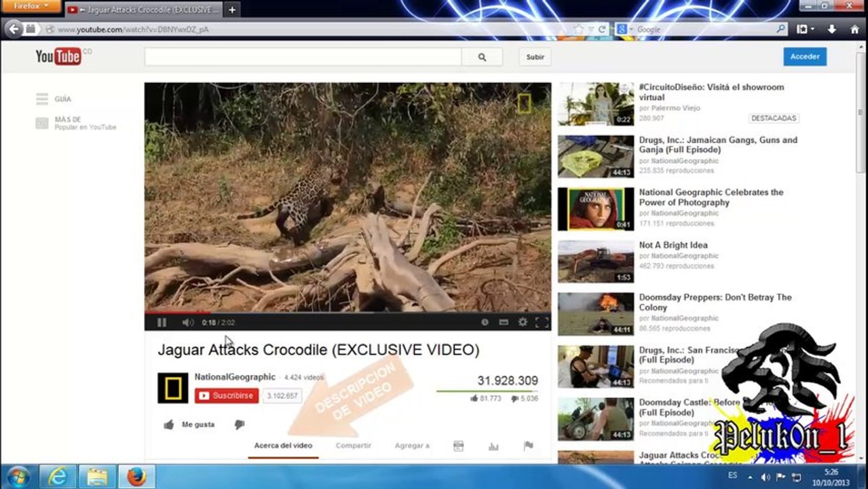Open Jamaican Gangs, Guns and Ganja thumbnail
This screenshot has width=868, height=489.
pyautogui.click(x=596, y=157)
